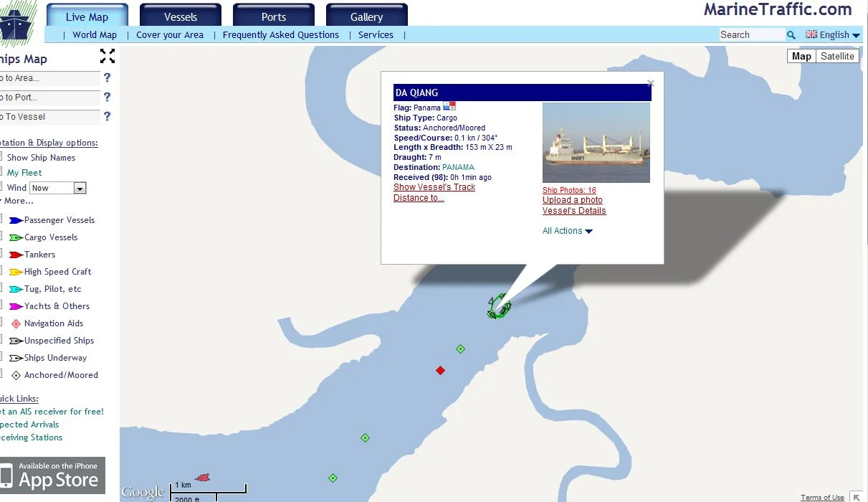Click the Go To Vessel field
868x502 pixels.
coord(49,117)
